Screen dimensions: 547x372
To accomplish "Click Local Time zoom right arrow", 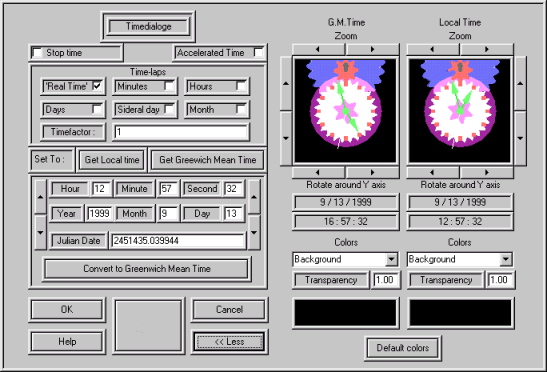I will point(487,49).
